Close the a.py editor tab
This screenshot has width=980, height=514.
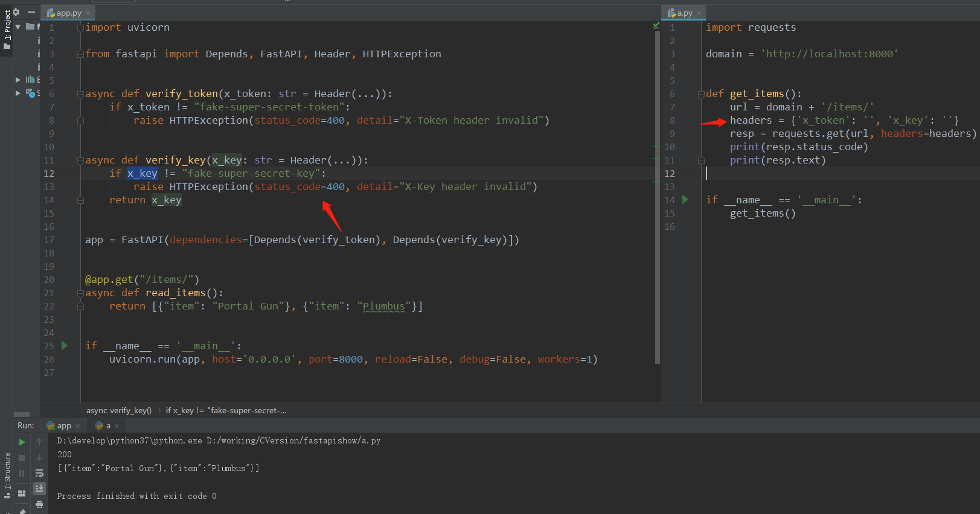[699, 13]
